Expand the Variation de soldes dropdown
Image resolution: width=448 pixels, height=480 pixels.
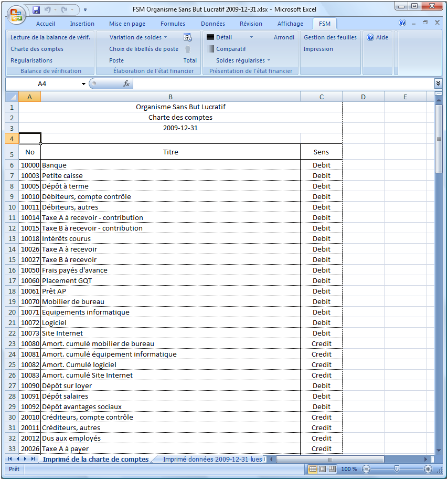click(x=166, y=37)
